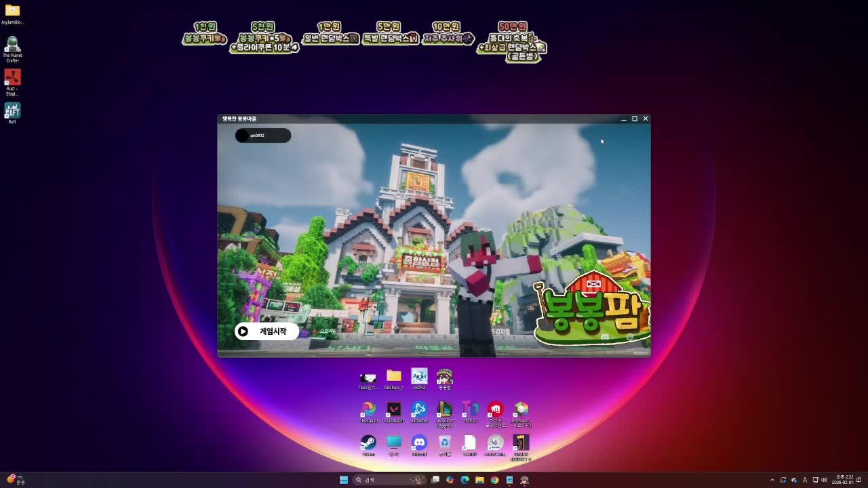This screenshot has width=868, height=488.
Task: Select the OBSKeys folder on the desktop
Action: [394, 380]
